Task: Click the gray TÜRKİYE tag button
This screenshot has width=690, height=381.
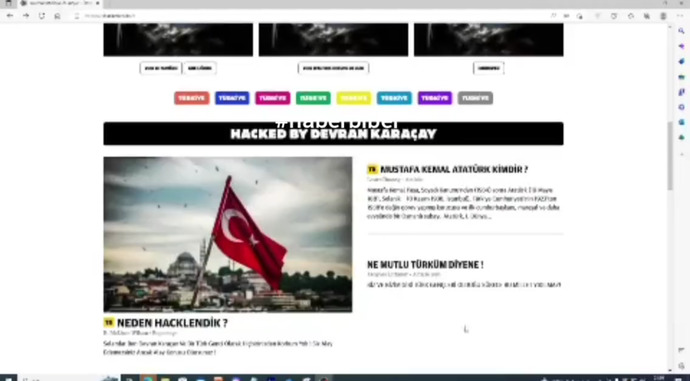Action: click(475, 98)
